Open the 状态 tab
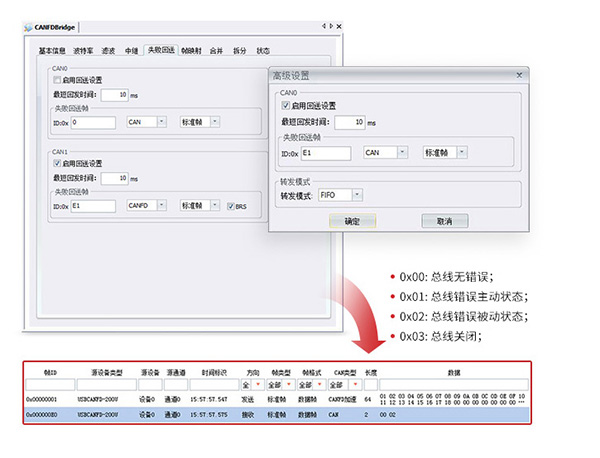Image resolution: width=600 pixels, height=458 pixels. [263, 51]
